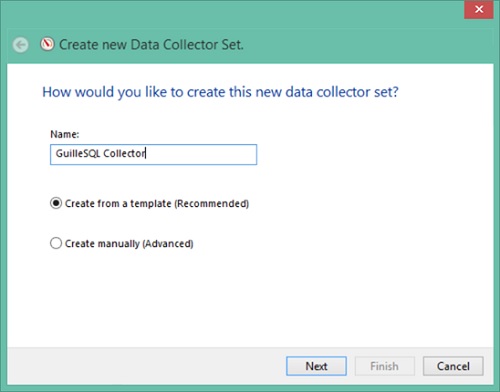Image resolution: width=500 pixels, height=392 pixels.
Task: Click the disabled Finish button
Action: pos(385,366)
